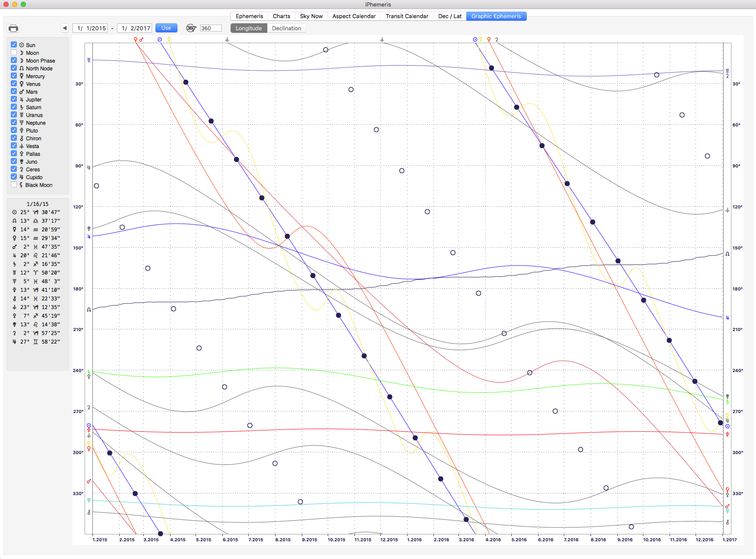Click the Vesta glyph in planet list
The width and height of the screenshot is (756, 559).
[x=22, y=146]
